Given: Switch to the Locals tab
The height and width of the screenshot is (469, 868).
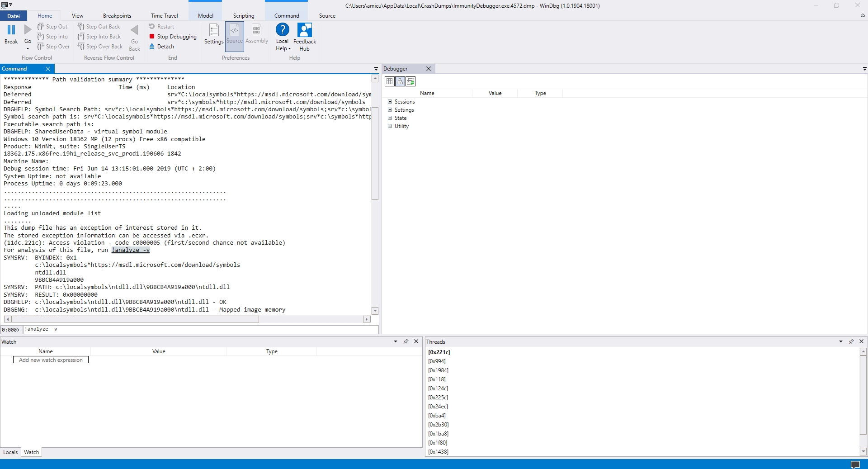Looking at the screenshot, I should click(10, 452).
